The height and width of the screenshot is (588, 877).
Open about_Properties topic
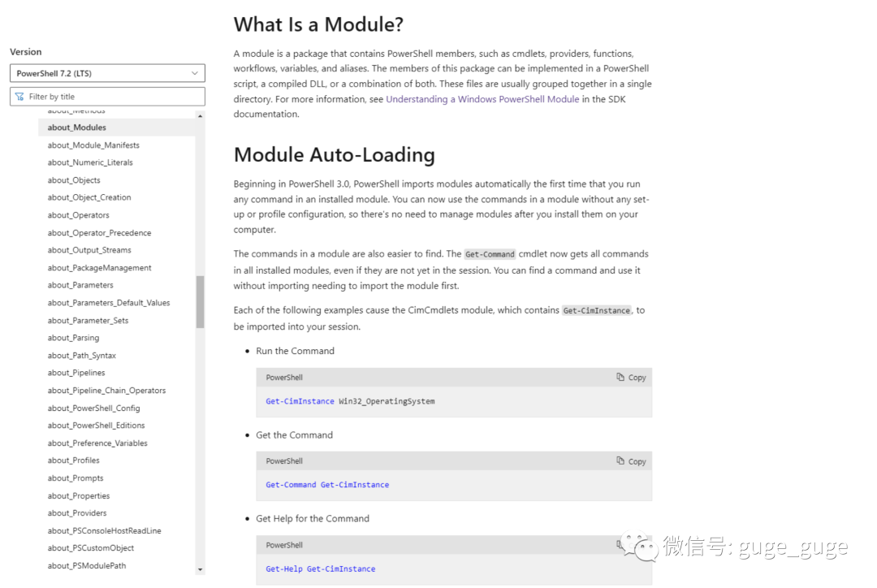(78, 496)
